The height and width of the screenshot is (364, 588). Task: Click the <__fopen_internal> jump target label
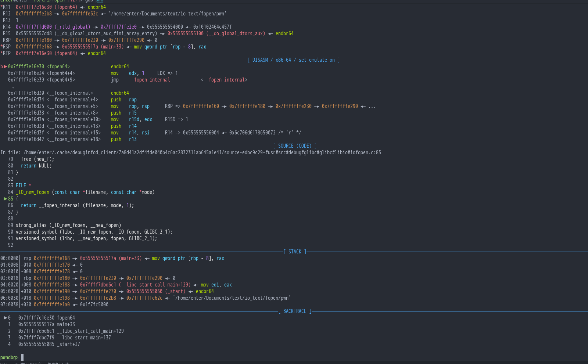coord(224,80)
